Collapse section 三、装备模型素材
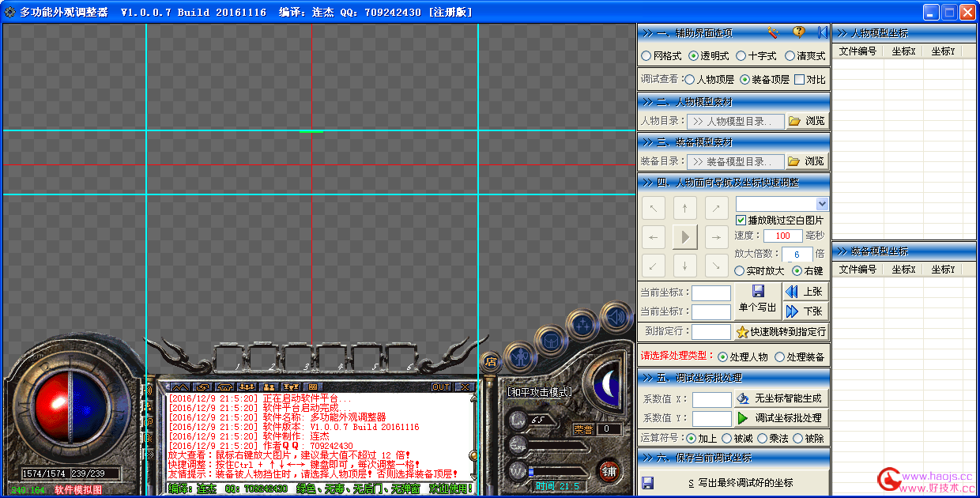This screenshot has height=498, width=980. coord(733,142)
